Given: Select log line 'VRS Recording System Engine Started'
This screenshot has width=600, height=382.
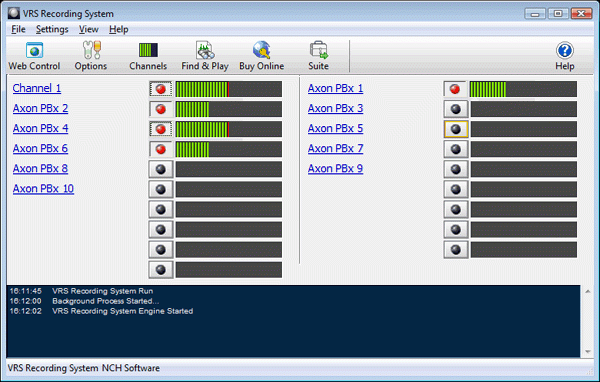Looking at the screenshot, I should coord(122,311).
